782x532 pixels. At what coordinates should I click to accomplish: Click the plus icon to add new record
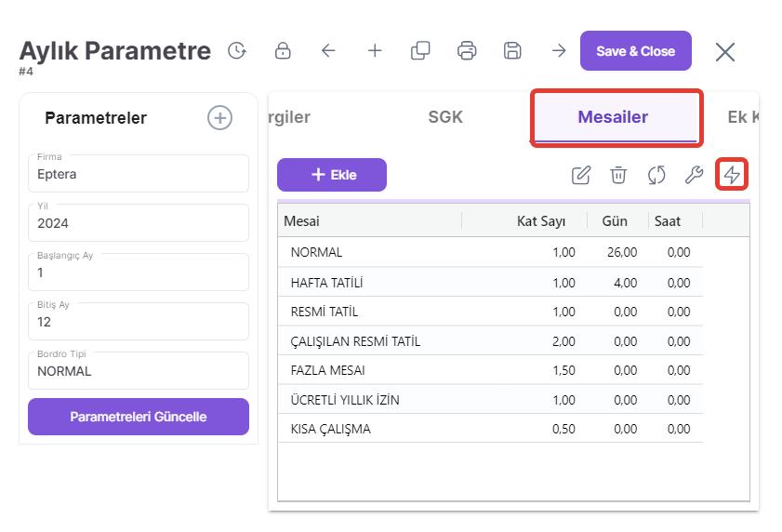(375, 51)
